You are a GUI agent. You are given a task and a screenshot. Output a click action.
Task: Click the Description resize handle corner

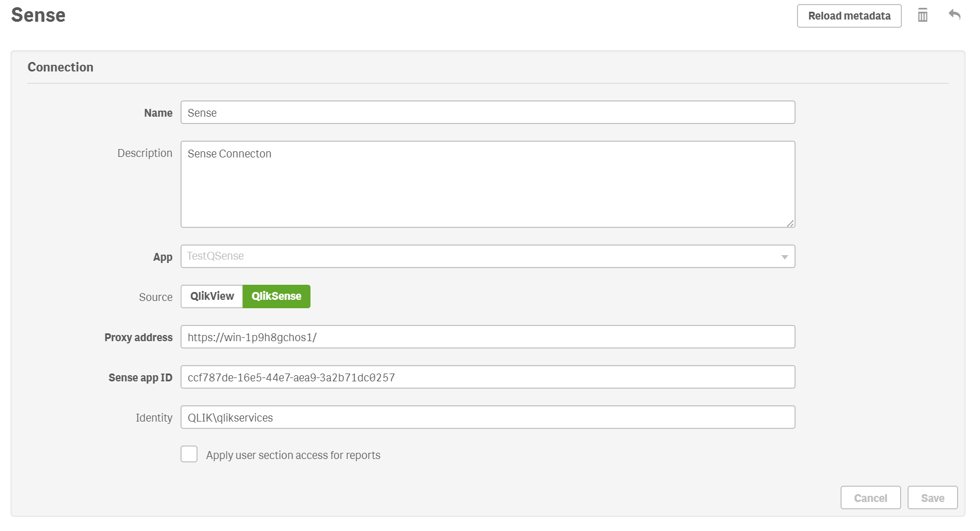[790, 223]
